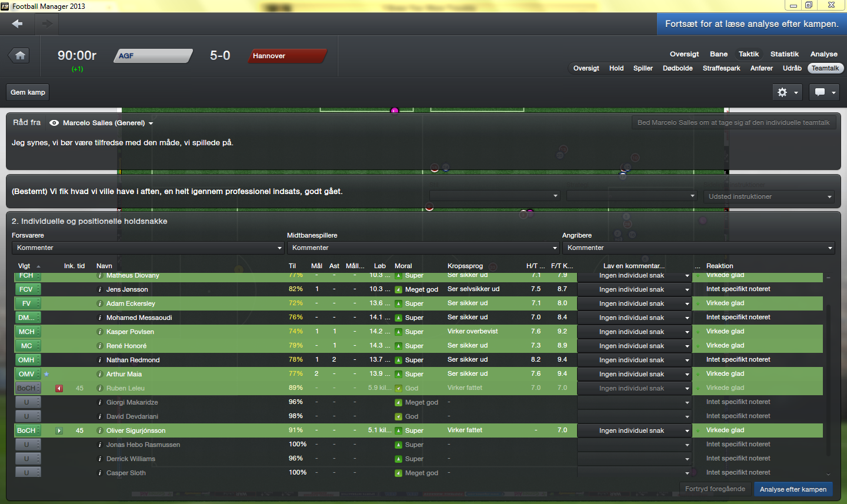Open the FCV position selector for Jens Jønsson
Screen dimensions: 847x504
[28, 289]
